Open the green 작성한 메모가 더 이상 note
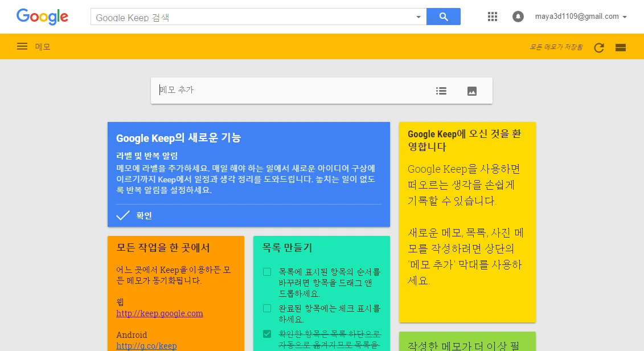This screenshot has height=351, width=644. [467, 341]
